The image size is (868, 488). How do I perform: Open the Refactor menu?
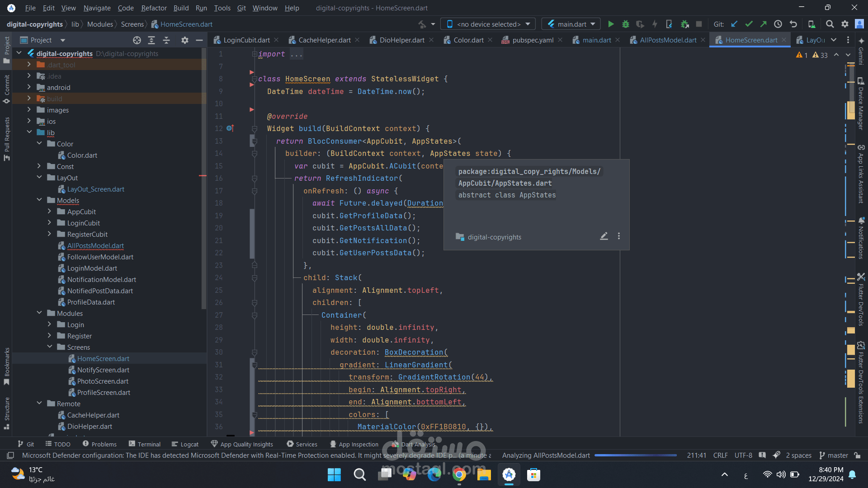(x=154, y=8)
